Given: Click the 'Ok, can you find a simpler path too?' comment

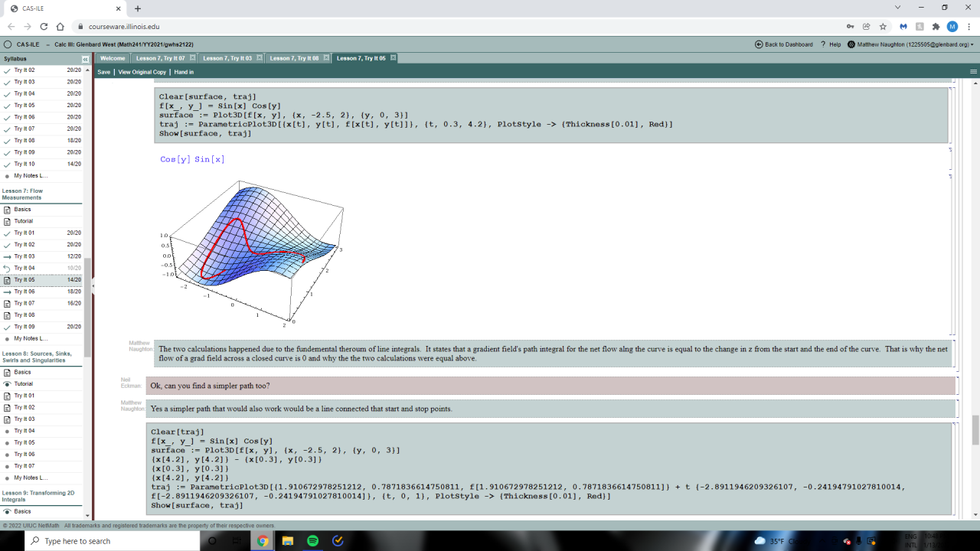Looking at the screenshot, I should tap(550, 385).
